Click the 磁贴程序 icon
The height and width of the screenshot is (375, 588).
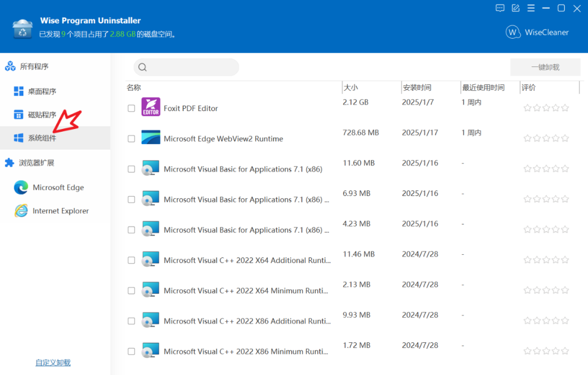point(19,115)
